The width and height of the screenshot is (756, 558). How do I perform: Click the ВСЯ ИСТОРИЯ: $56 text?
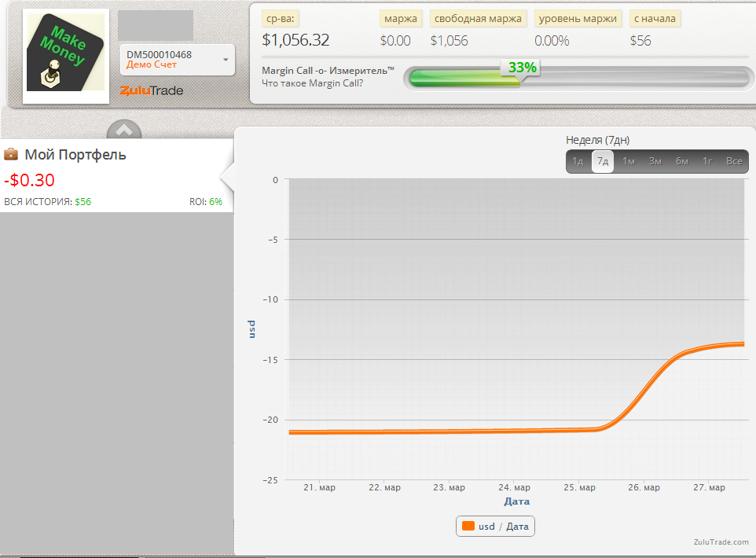coord(48,202)
